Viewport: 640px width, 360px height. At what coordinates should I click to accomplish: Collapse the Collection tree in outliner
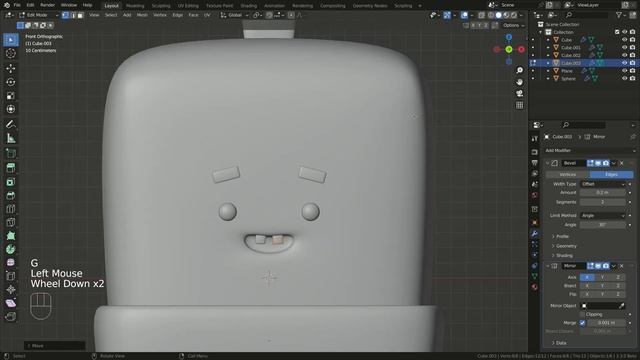pos(541,32)
